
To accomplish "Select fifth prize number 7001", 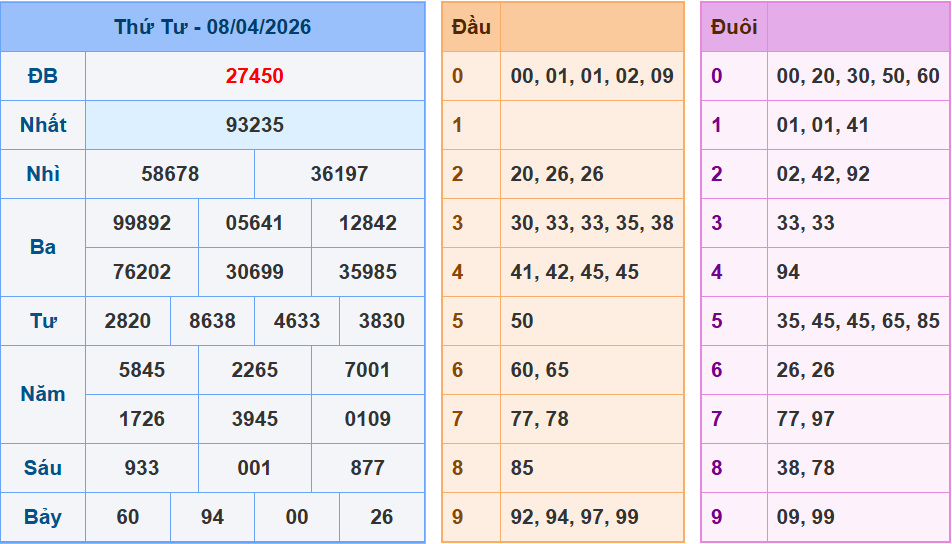I will point(367,370).
